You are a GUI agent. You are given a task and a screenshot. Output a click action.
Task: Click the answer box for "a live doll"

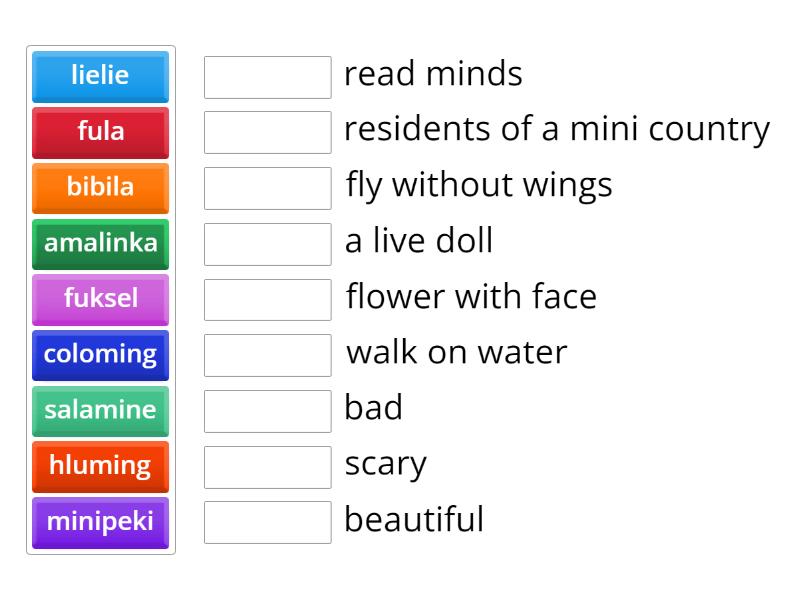267,244
